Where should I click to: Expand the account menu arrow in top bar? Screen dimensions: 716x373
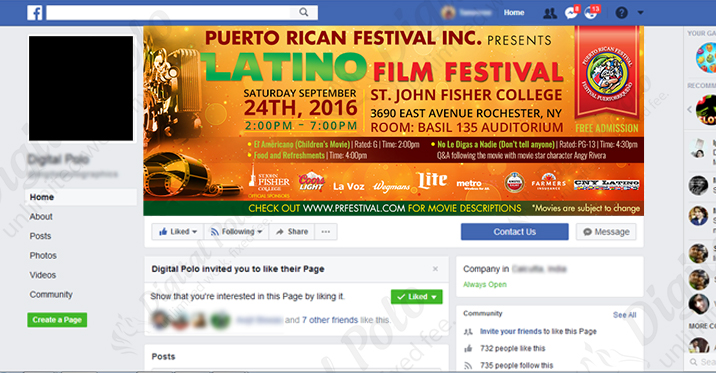click(640, 13)
